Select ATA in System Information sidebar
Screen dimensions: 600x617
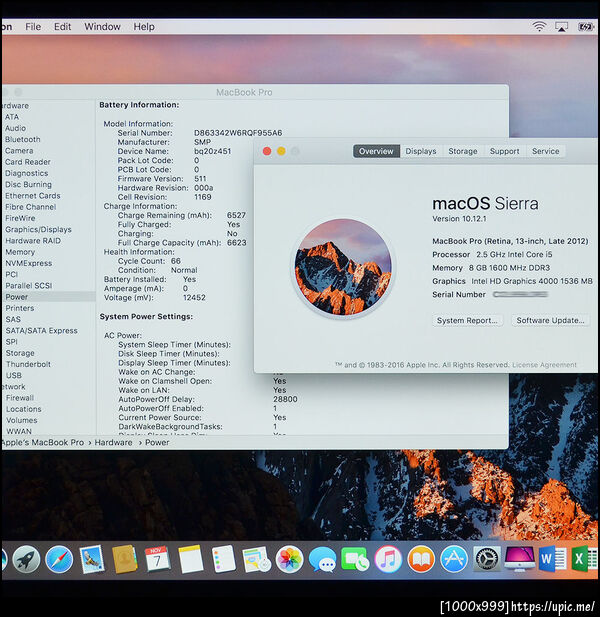(x=12, y=117)
